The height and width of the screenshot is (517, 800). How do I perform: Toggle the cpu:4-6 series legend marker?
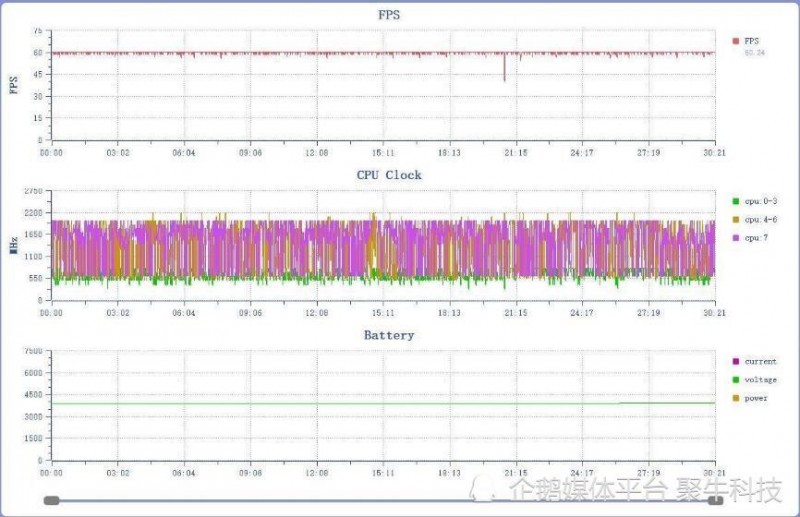pyautogui.click(x=735, y=218)
